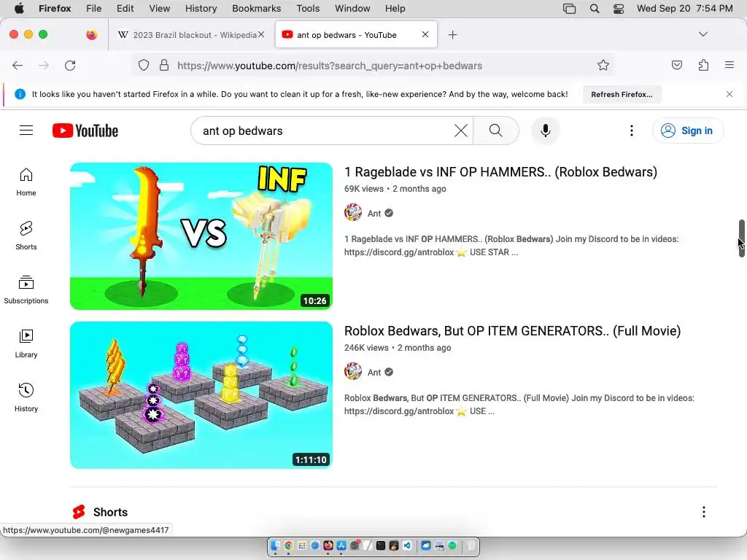Open a new tab with the plus button
The image size is (747, 560).
click(452, 35)
